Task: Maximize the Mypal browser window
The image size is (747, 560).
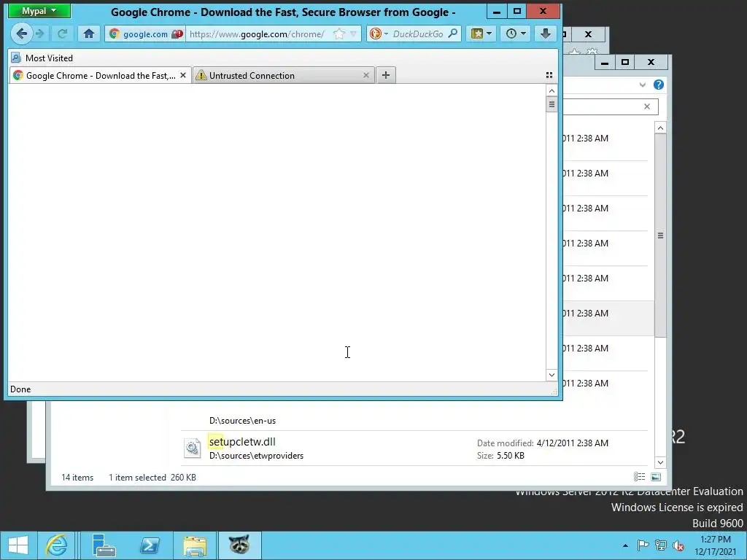Action: 517,12
